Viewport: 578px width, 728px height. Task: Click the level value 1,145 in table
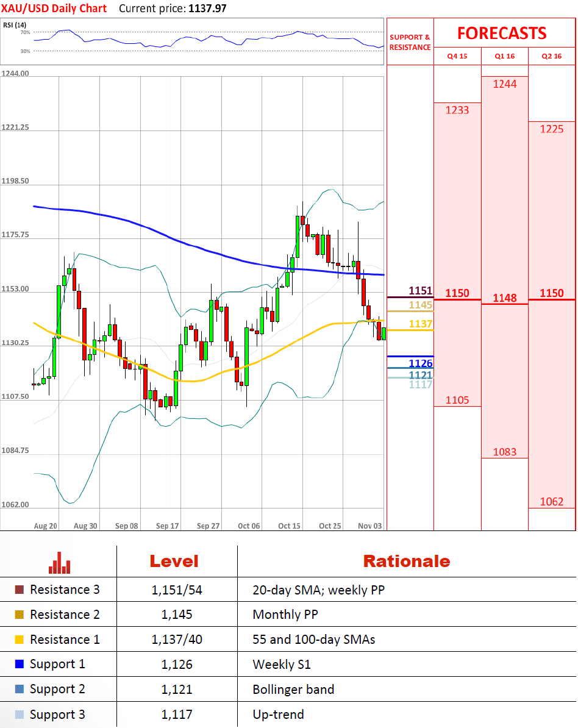click(177, 615)
